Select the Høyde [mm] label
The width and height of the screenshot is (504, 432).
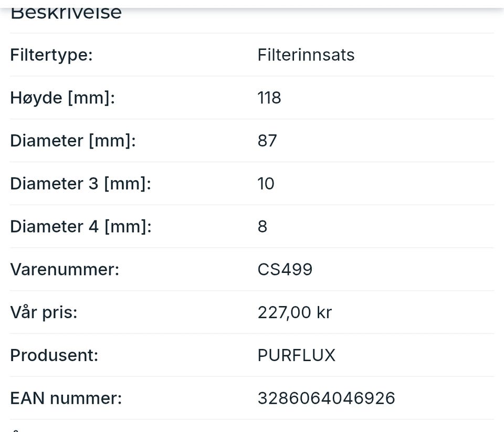coord(62,98)
